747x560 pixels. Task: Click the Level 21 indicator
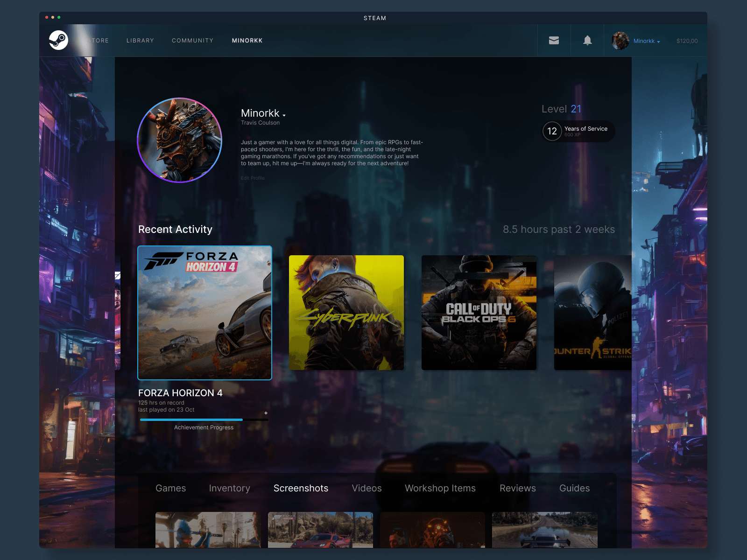point(561,109)
